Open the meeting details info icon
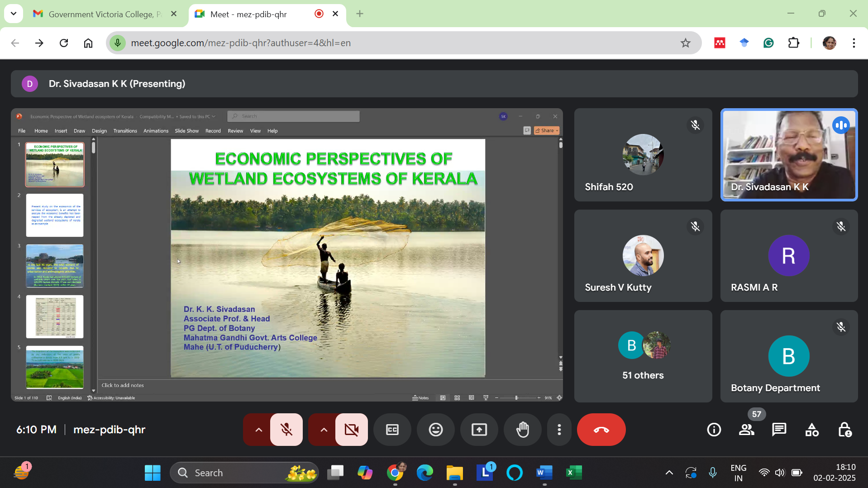The image size is (868, 488). (714, 430)
